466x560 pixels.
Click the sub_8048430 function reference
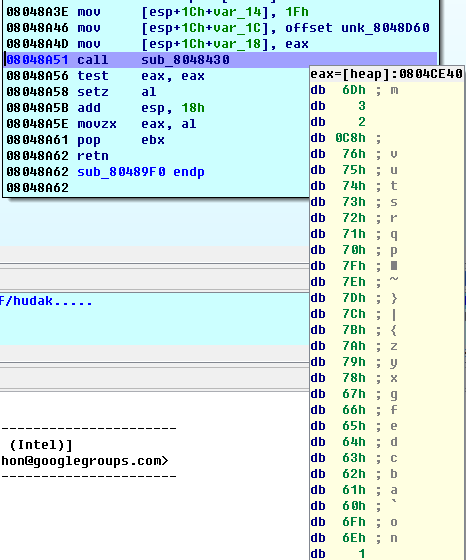point(185,60)
